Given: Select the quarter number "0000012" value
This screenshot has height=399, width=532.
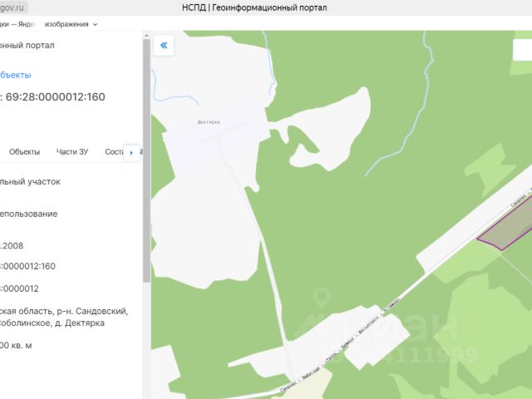Looking at the screenshot, I should click(19, 288).
